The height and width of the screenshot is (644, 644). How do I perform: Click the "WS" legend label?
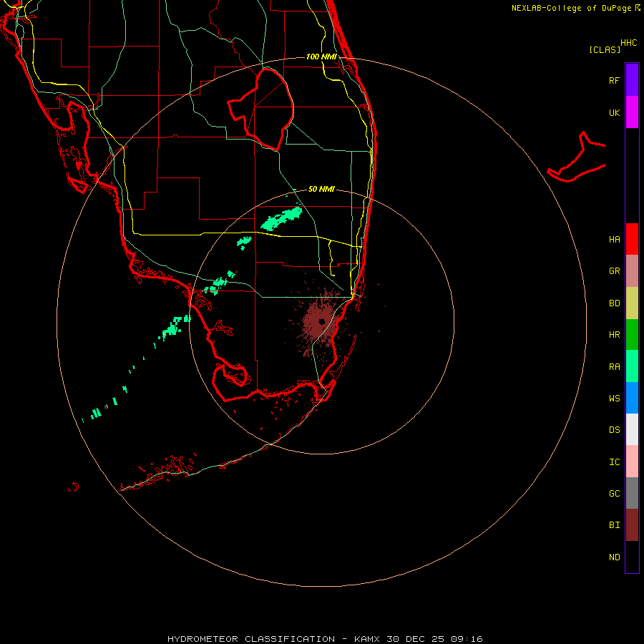point(614,399)
